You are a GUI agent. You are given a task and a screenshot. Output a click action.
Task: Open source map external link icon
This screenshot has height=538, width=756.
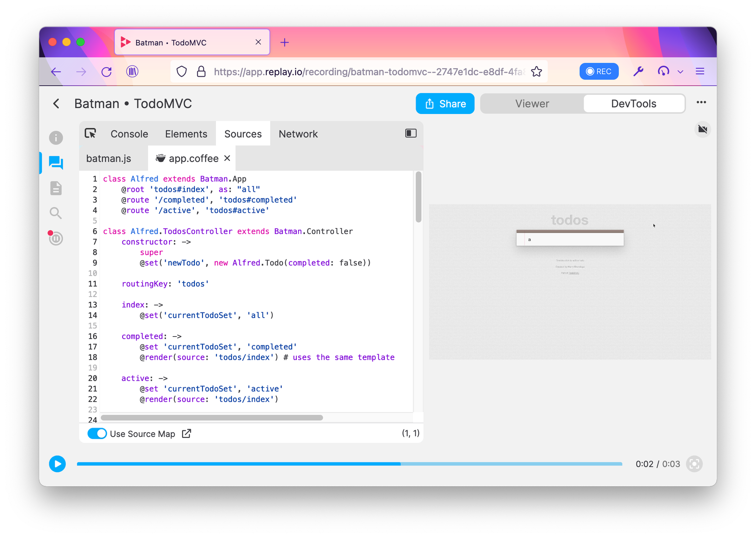(x=187, y=434)
